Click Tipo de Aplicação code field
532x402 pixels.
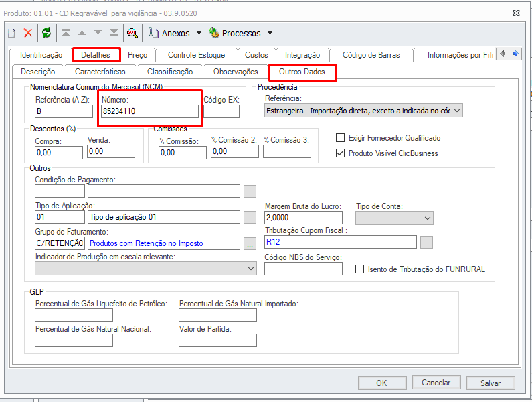tap(60, 217)
